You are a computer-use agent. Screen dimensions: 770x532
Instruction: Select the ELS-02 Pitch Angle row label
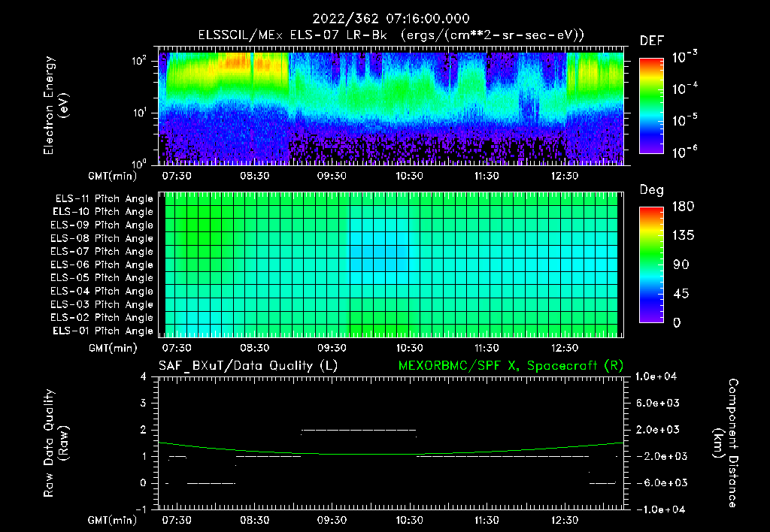(102, 318)
